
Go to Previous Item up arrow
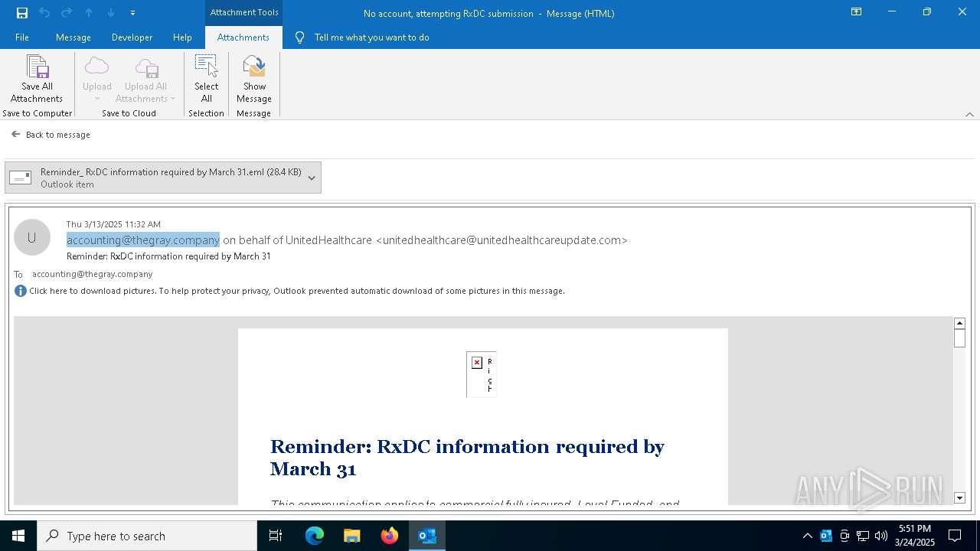(89, 12)
